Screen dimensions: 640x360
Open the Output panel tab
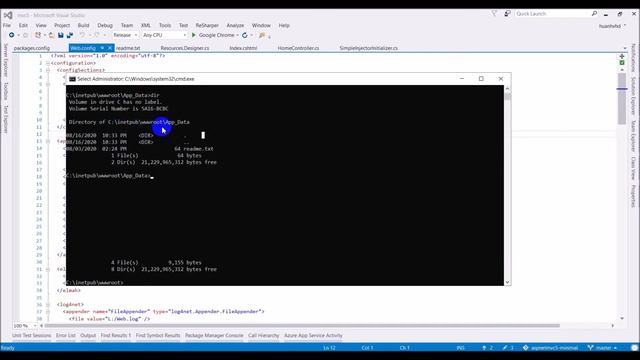point(88,336)
